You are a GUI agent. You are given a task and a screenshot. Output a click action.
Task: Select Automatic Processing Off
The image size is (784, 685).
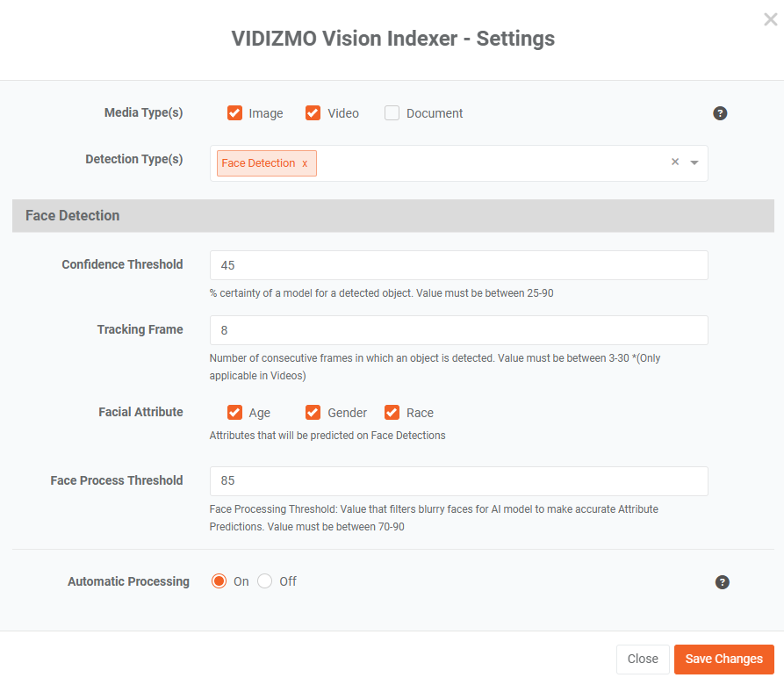[x=264, y=581]
